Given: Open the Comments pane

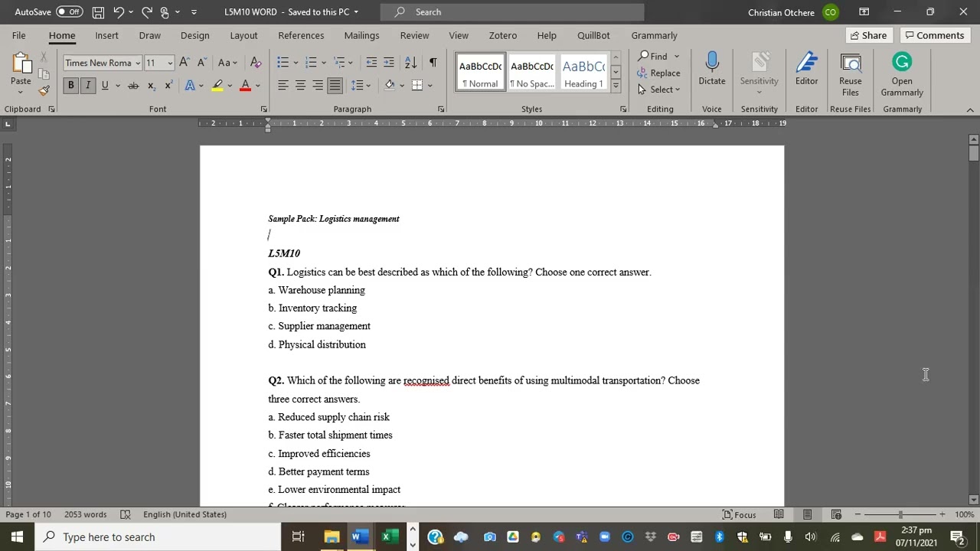Looking at the screenshot, I should click(933, 35).
